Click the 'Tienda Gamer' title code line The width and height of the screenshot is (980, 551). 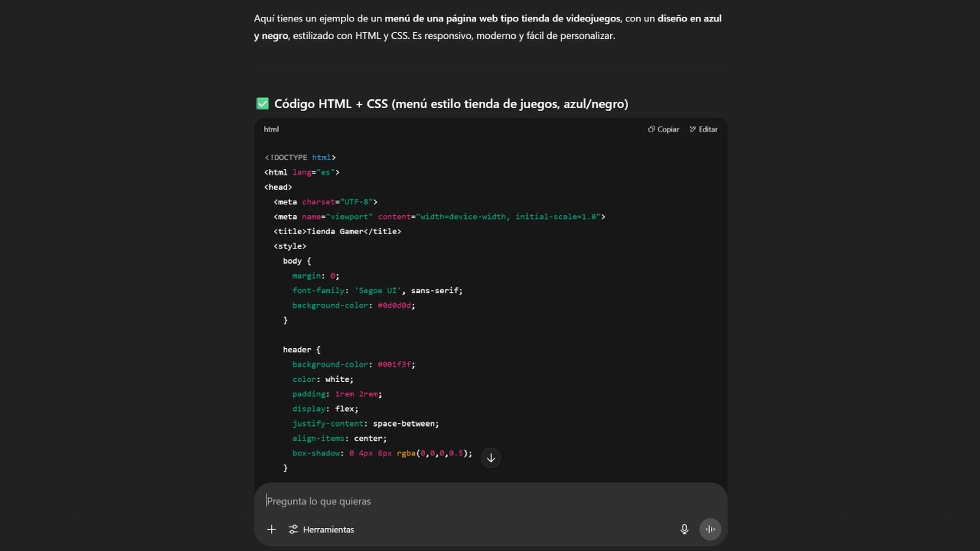click(x=337, y=231)
